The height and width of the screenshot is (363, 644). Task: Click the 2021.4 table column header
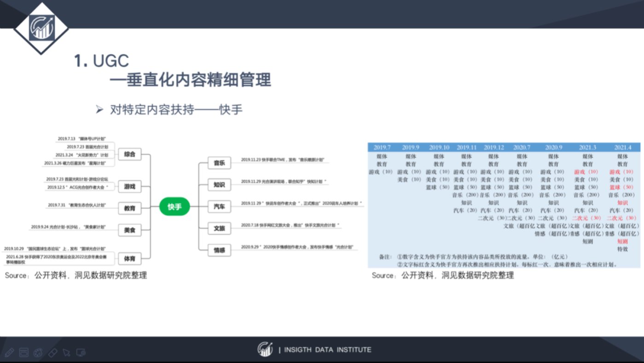click(x=622, y=148)
